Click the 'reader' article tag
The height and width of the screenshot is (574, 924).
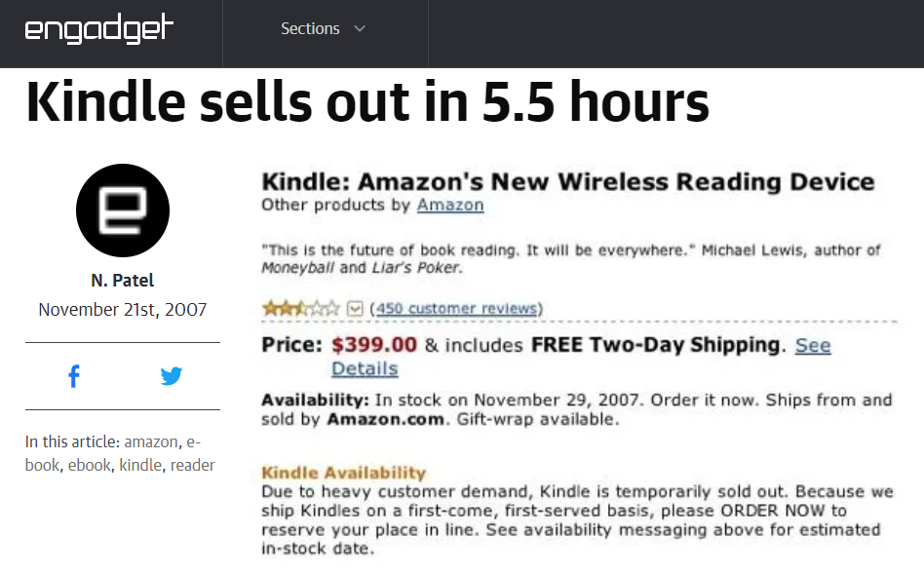click(x=193, y=465)
